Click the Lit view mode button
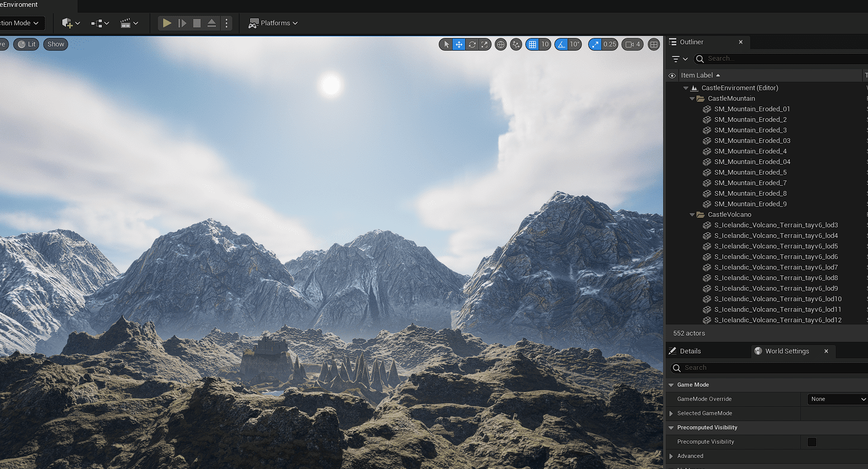The image size is (868, 469). 27,44
